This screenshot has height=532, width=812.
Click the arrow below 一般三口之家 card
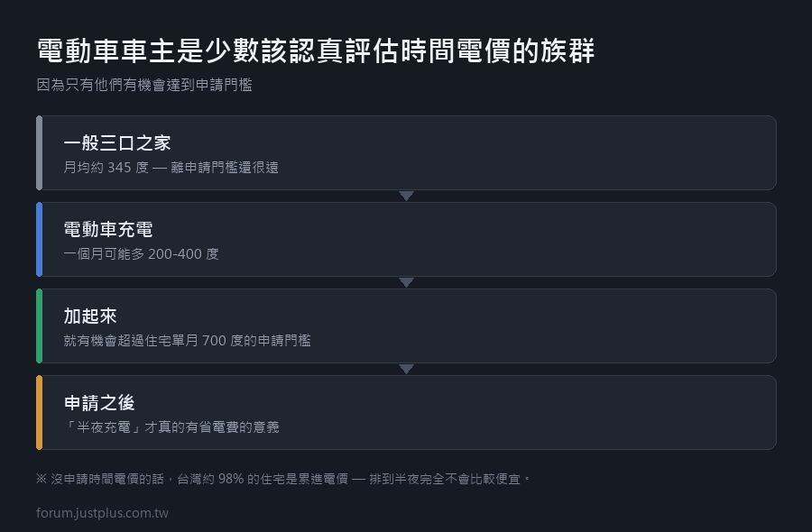407,197
